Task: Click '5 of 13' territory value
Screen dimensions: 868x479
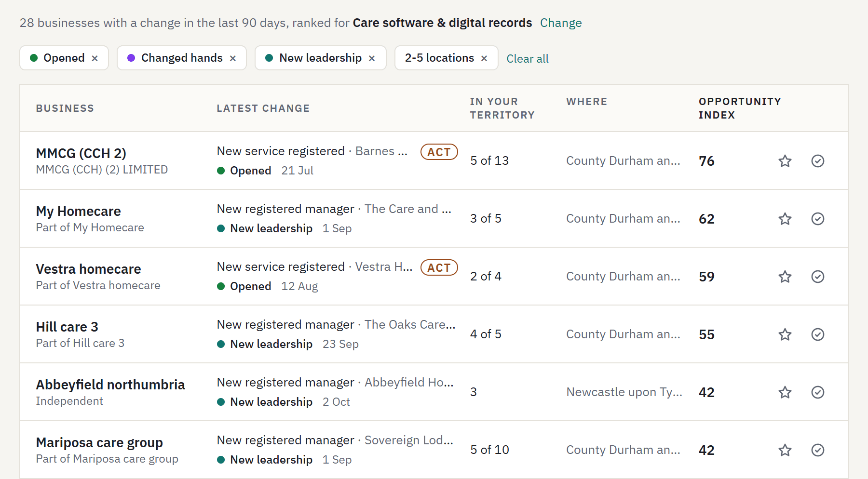Action: click(x=489, y=160)
